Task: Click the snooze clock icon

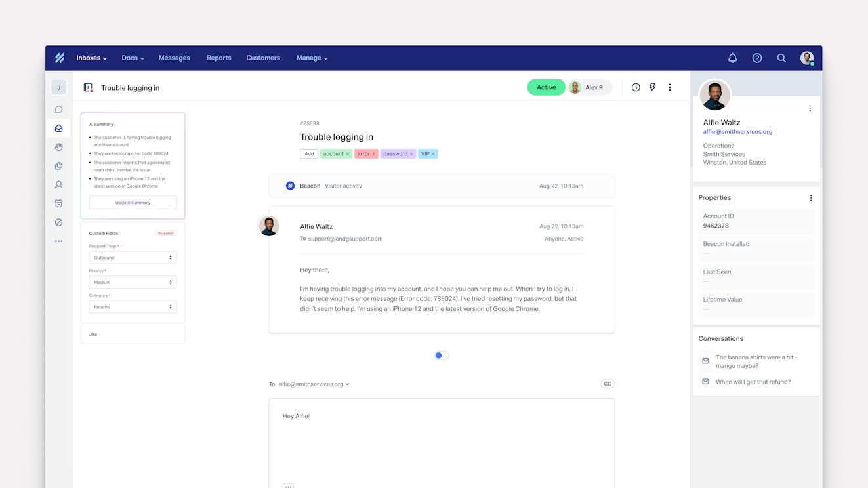Action: tap(636, 87)
